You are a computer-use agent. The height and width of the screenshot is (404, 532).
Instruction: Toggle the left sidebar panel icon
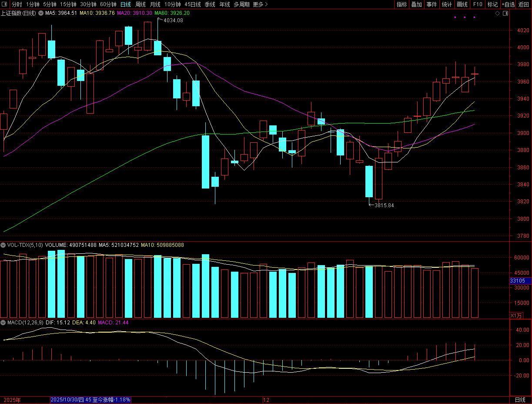point(4,4)
